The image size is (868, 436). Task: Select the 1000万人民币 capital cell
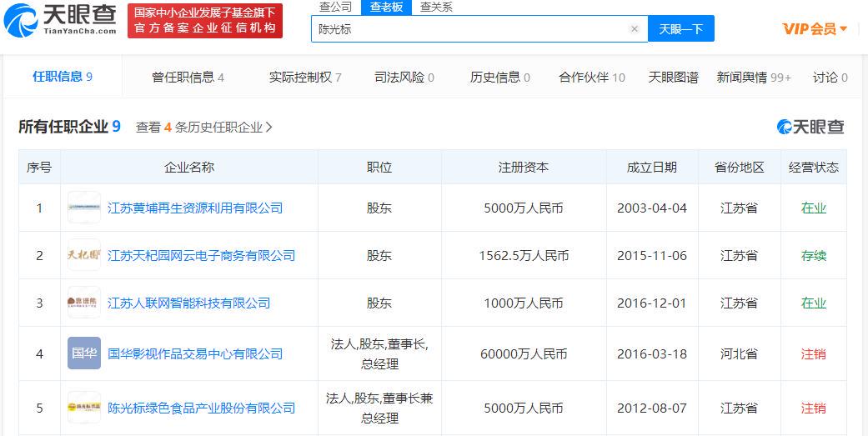(524, 303)
